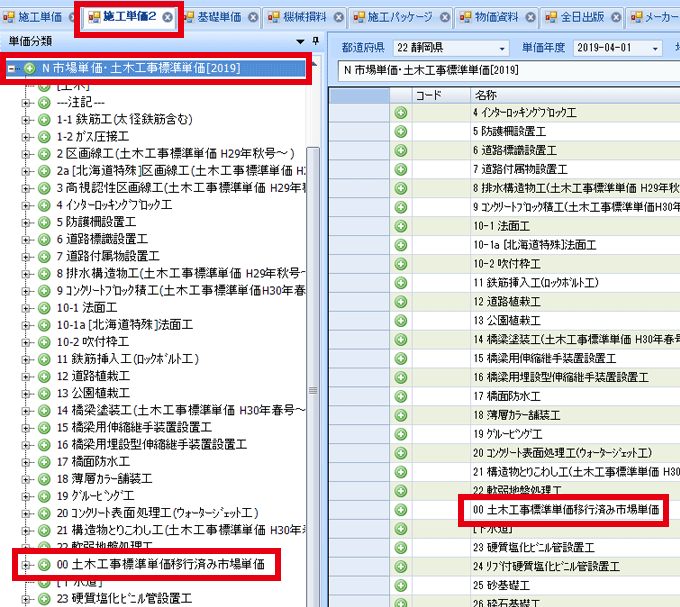Click green plus icon beside 1-1 鉄筋工 in tree

point(44,119)
